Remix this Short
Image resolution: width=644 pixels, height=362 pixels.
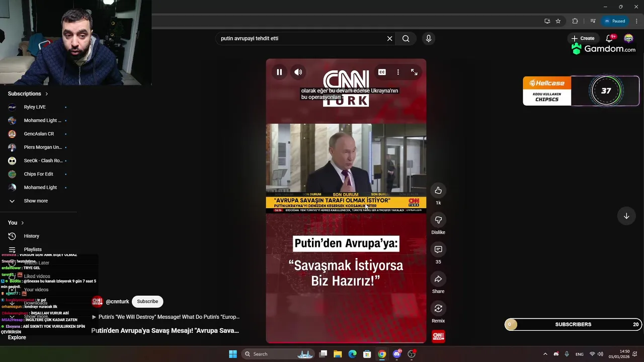[x=438, y=309]
